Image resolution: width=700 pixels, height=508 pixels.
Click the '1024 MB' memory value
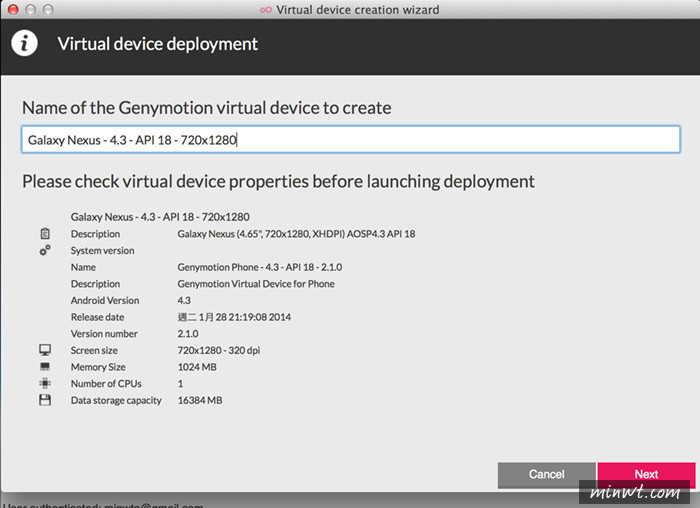point(197,367)
